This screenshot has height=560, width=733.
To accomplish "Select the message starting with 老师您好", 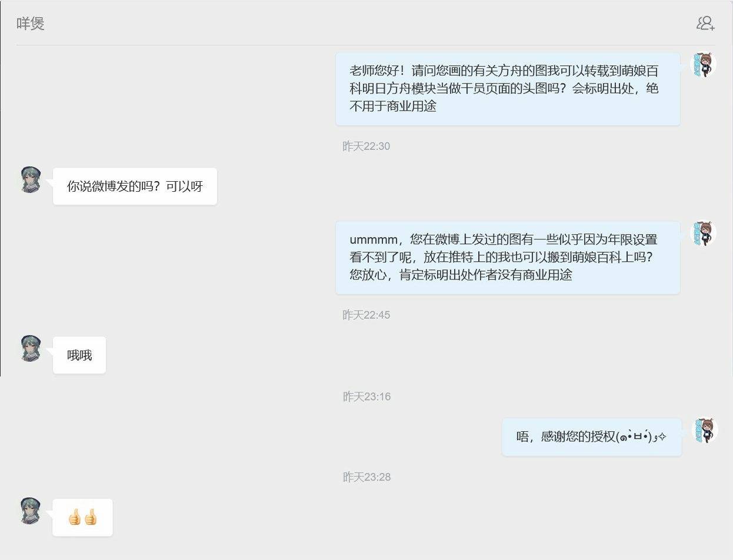I will pyautogui.click(x=508, y=89).
